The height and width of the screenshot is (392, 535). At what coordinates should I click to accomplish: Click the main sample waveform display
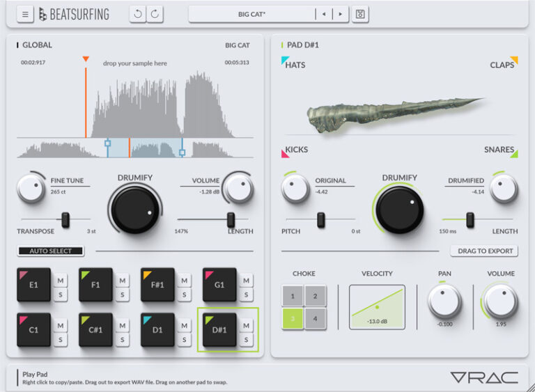(135, 102)
